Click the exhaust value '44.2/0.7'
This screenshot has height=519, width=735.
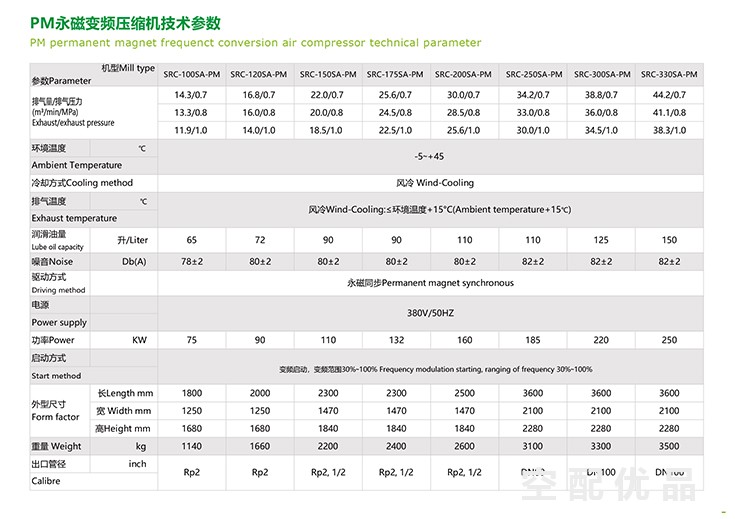tap(669, 95)
